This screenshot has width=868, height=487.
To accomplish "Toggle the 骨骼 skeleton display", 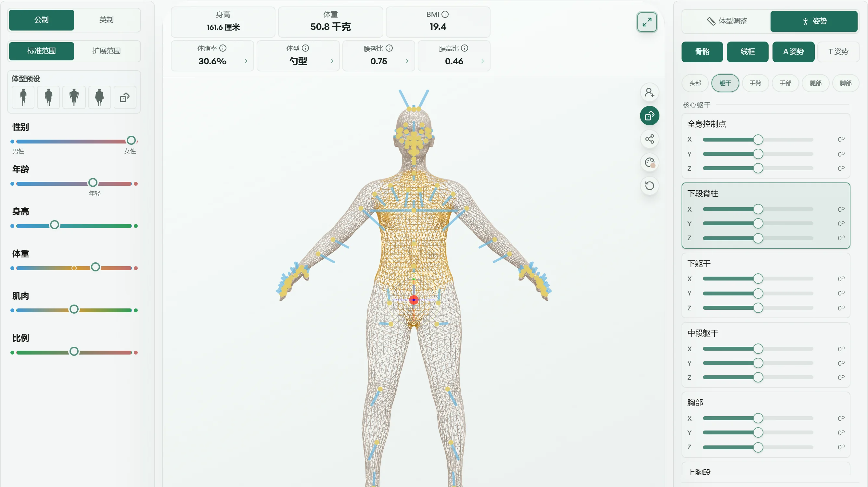I will tap(702, 52).
